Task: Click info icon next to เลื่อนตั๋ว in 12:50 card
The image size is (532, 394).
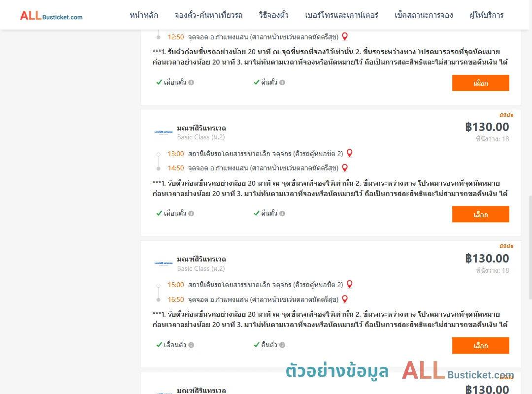Action: [191, 82]
